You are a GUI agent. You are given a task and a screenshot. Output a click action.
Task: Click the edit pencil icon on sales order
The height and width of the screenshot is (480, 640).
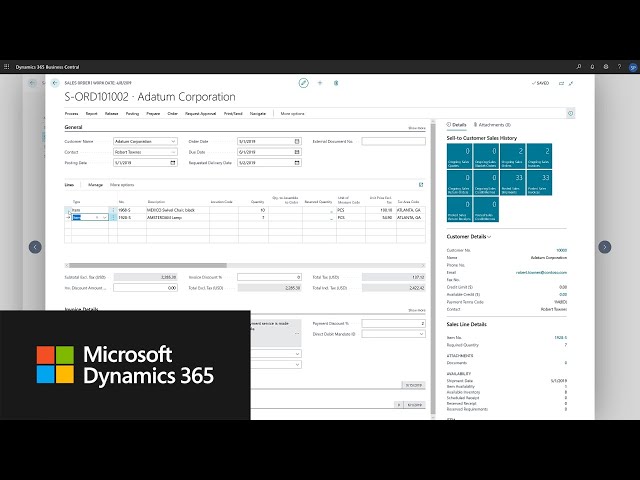tap(304, 83)
